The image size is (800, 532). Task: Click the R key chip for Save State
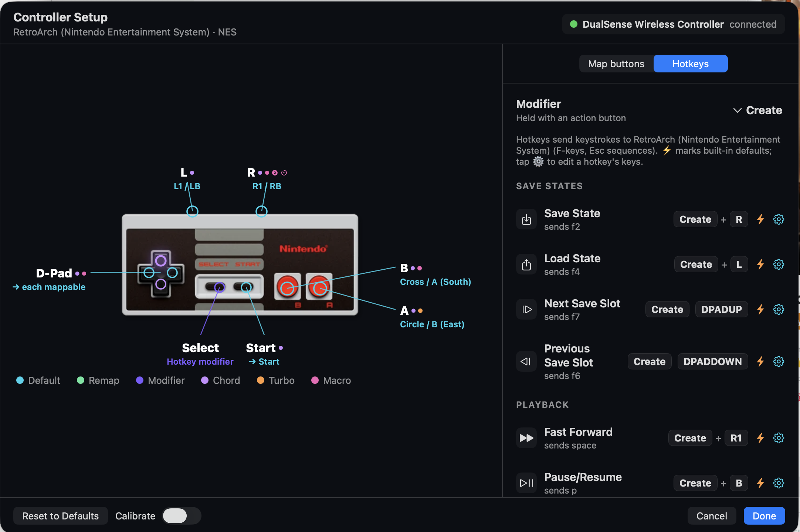739,219
